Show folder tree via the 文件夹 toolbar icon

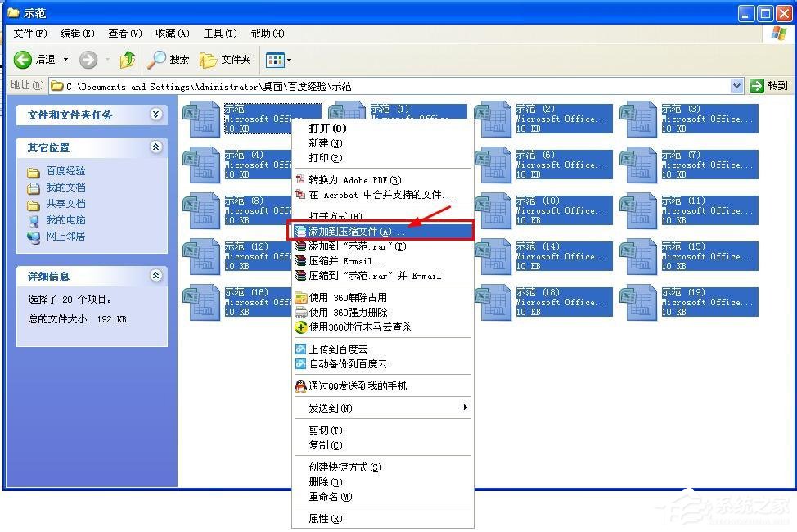coord(206,59)
